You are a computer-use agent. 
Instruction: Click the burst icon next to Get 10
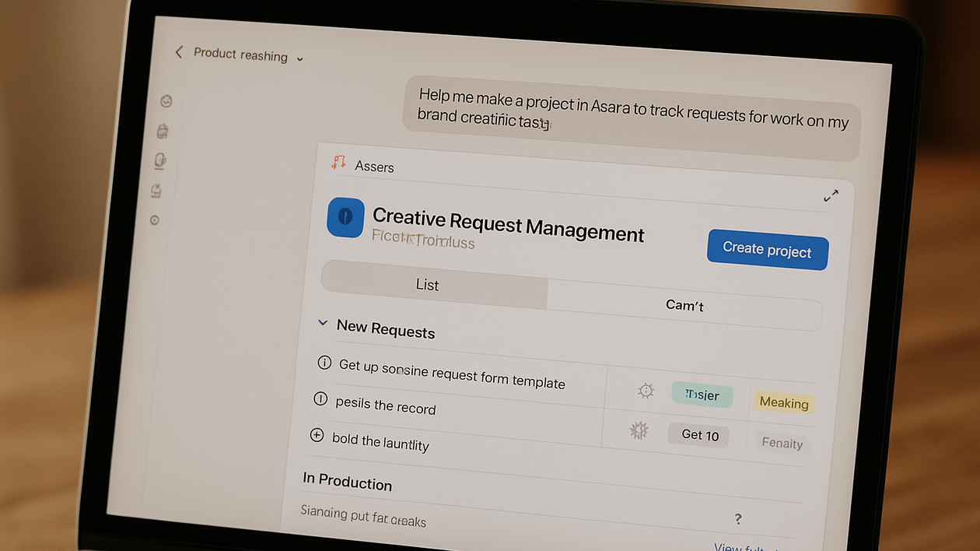(x=639, y=430)
